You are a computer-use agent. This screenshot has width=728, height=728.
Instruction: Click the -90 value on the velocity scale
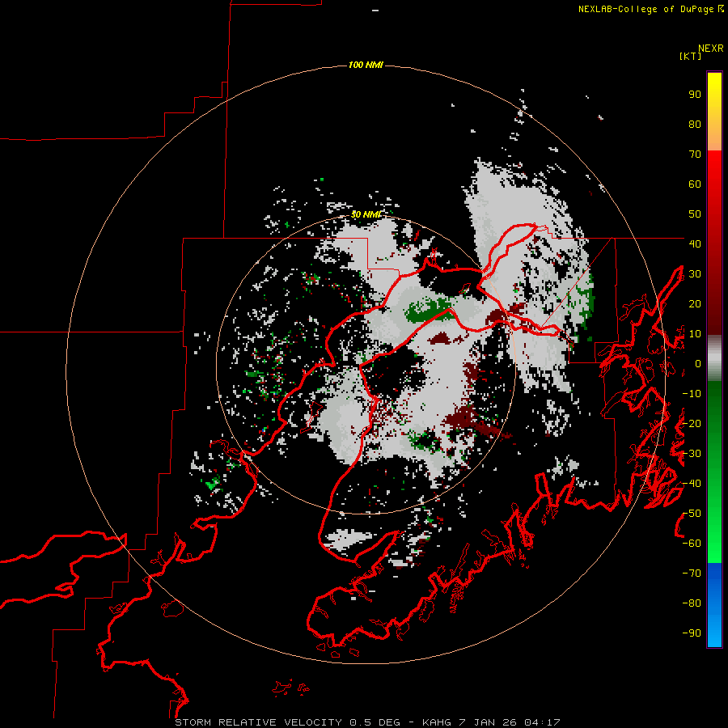(692, 633)
